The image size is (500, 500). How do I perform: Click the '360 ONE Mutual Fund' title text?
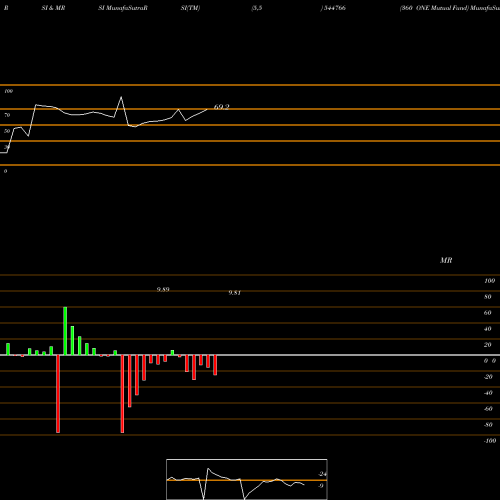tap(434, 8)
